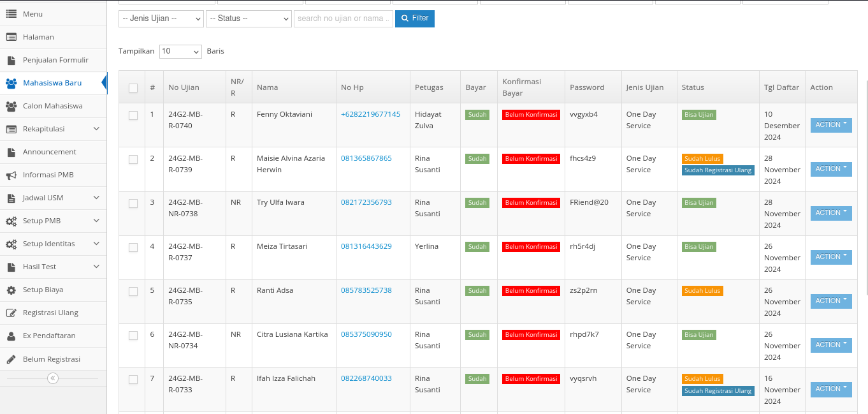The image size is (868, 414).
Task: Tick the select-all checkbox in table header
Action: (x=133, y=88)
